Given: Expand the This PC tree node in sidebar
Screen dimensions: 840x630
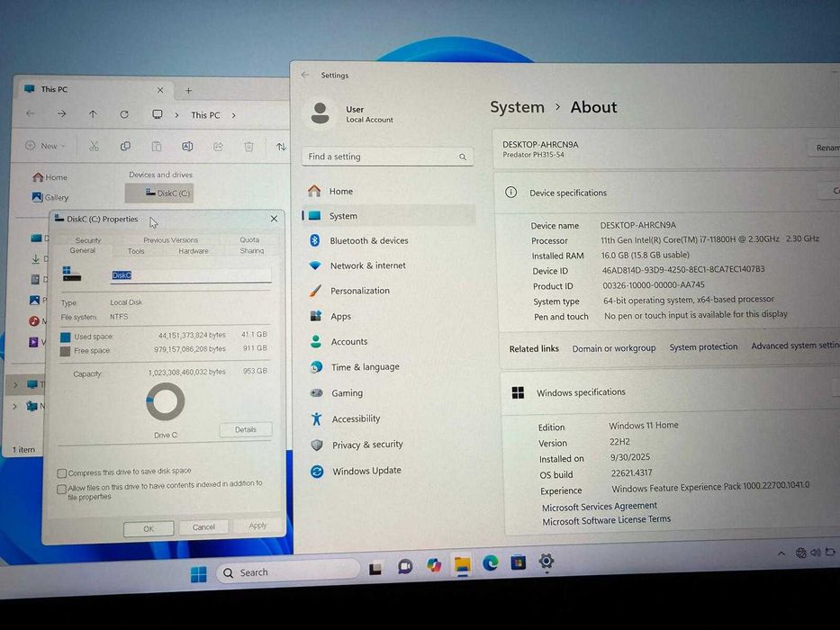Looking at the screenshot, I should pyautogui.click(x=15, y=384).
